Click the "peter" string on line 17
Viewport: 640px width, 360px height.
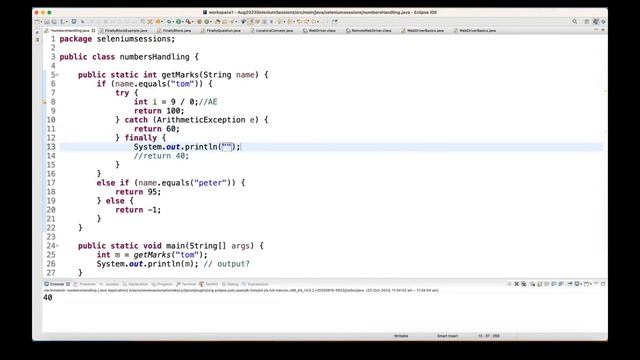[x=210, y=183]
